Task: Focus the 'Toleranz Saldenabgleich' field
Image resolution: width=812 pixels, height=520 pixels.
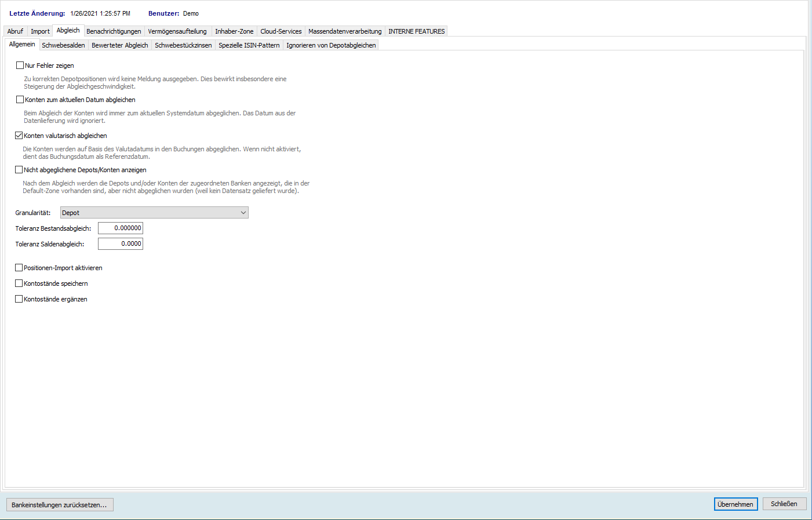Action: coord(121,244)
